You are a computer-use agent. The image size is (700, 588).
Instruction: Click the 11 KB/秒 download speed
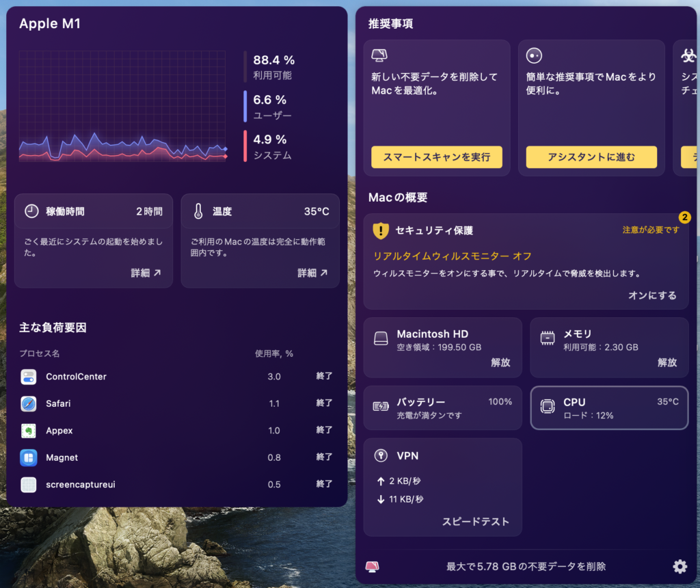pos(406,500)
